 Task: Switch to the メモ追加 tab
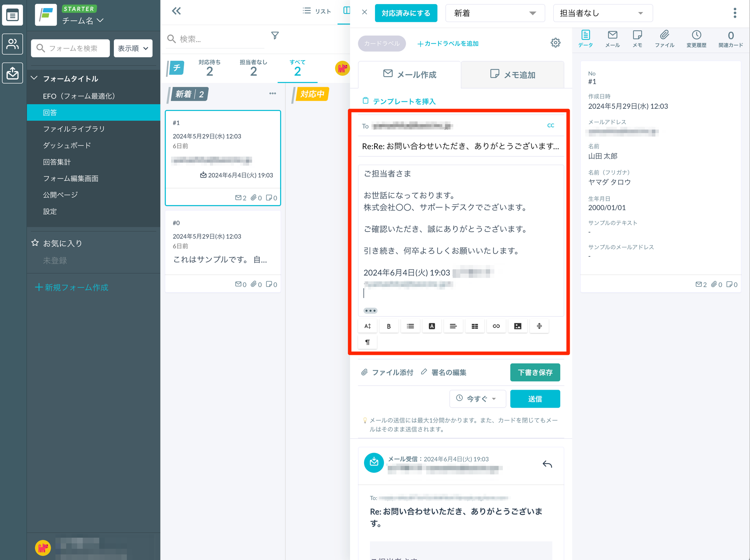[512, 75]
